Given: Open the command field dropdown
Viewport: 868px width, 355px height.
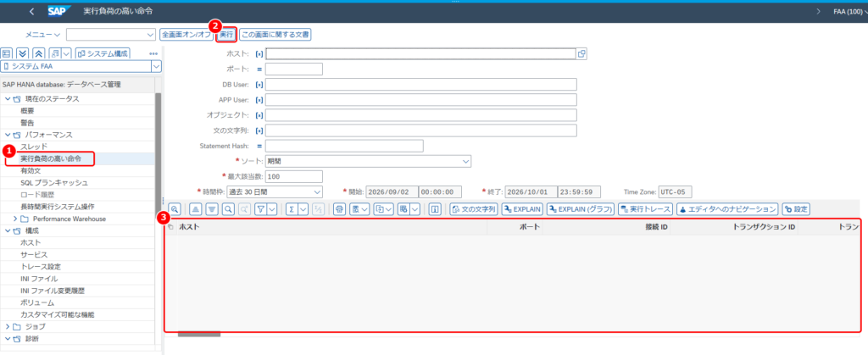Looking at the screenshot, I should [x=150, y=35].
